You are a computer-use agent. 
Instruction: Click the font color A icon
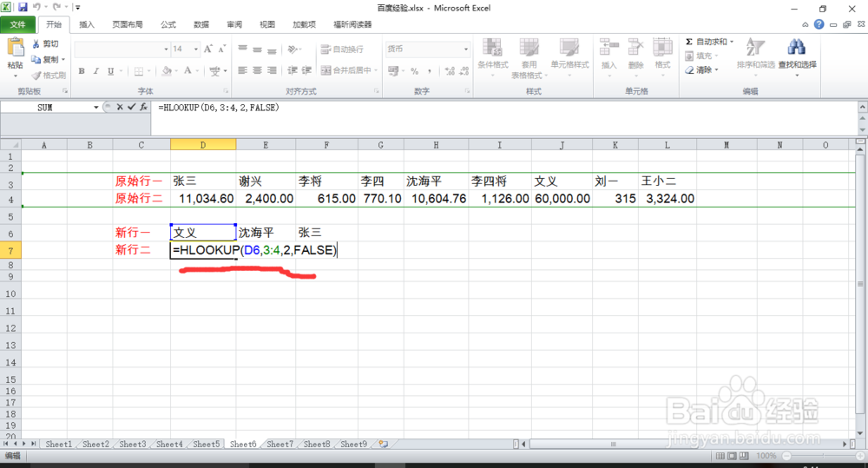[x=187, y=71]
